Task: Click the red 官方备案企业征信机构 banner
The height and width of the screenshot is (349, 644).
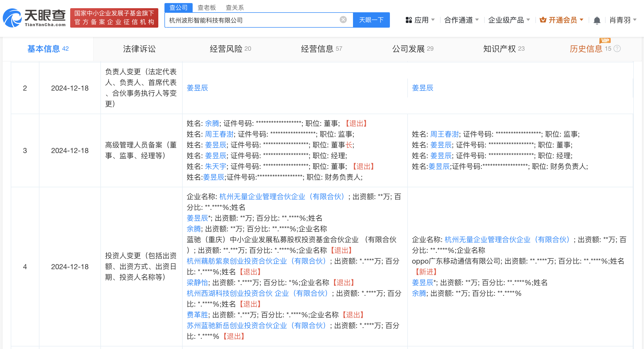Action: click(114, 18)
